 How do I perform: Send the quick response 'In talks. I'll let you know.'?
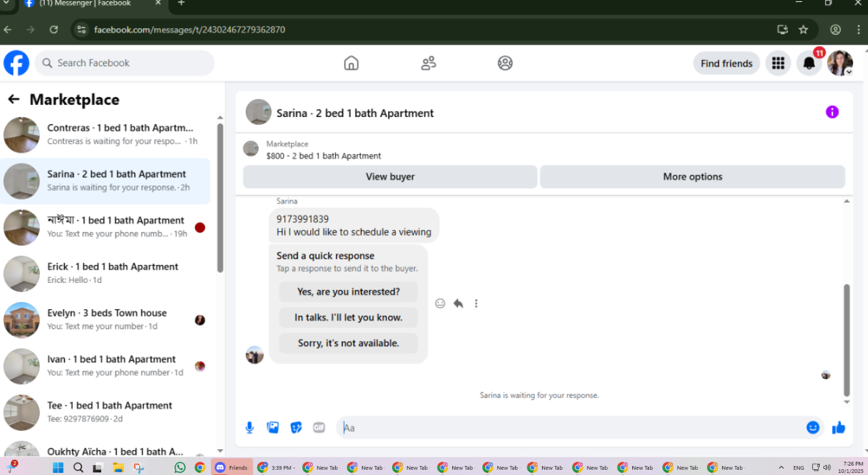(x=348, y=317)
